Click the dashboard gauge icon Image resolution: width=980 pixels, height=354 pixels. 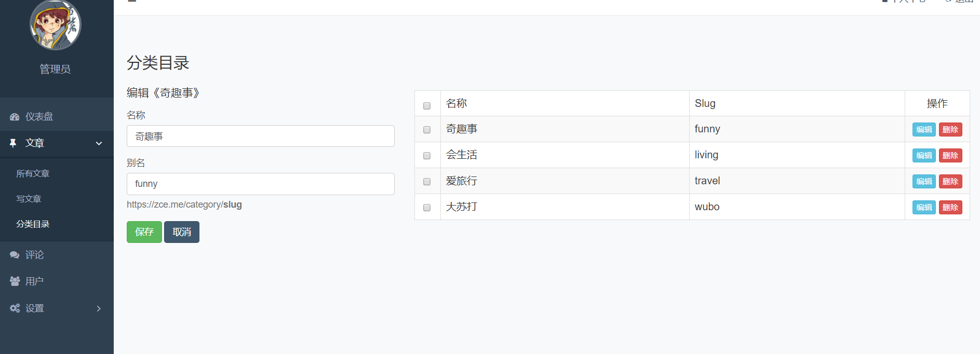tap(15, 117)
